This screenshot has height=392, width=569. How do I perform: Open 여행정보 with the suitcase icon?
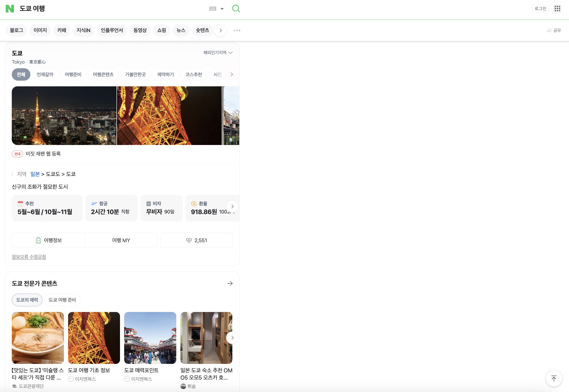pyautogui.click(x=48, y=240)
